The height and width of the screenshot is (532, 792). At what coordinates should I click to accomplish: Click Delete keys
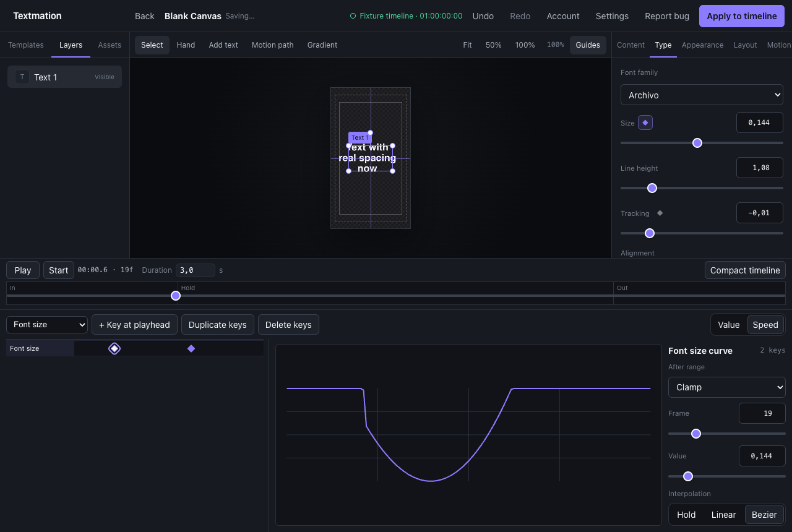tap(288, 325)
